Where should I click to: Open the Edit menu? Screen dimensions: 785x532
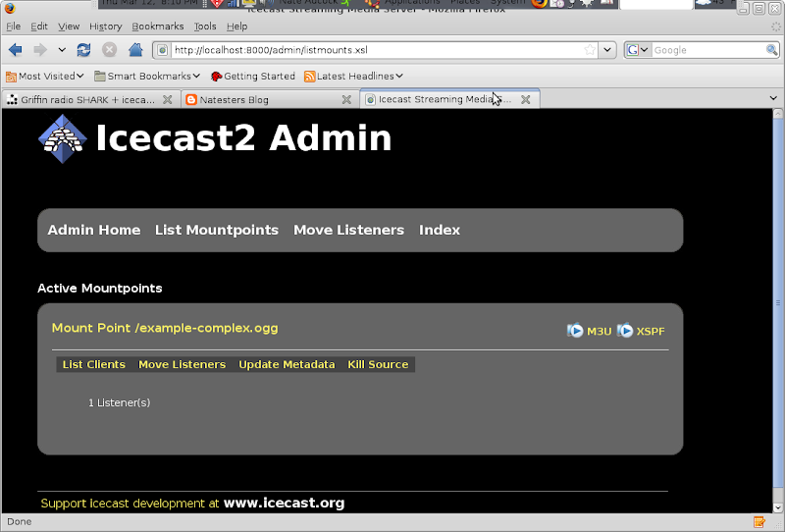click(x=39, y=27)
